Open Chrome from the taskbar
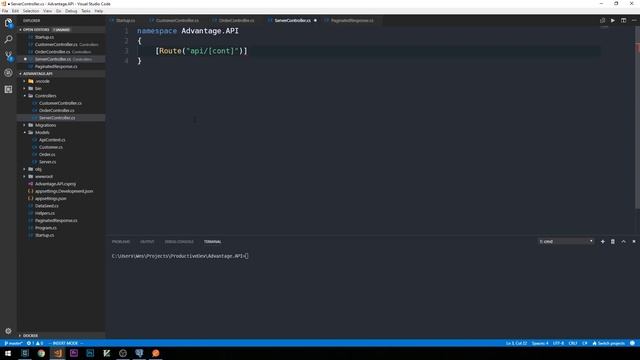 pos(41,353)
